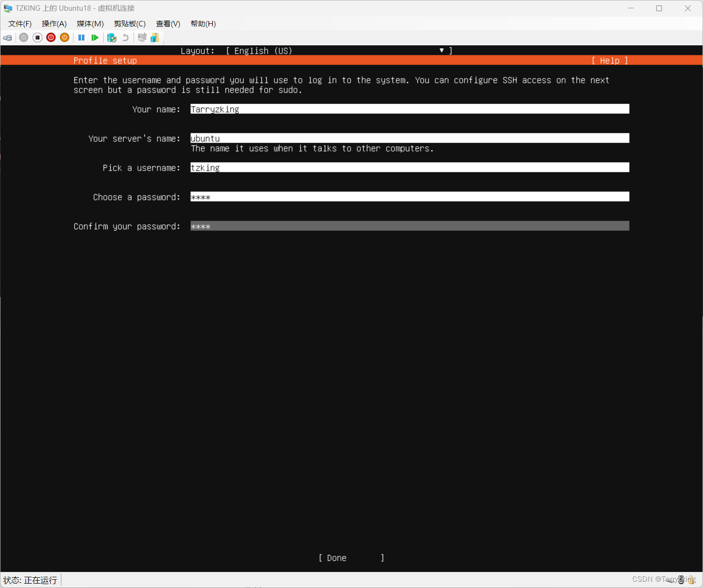Viewport: 703px width, 588px height.
Task: Click the Revert undo arrow icon
Action: [125, 38]
